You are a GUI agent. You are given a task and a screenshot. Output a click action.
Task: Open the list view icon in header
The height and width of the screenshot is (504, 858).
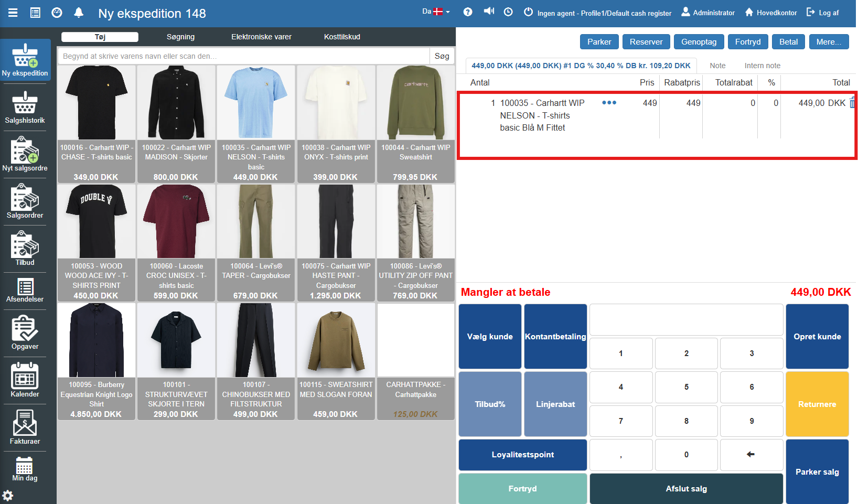[35, 13]
